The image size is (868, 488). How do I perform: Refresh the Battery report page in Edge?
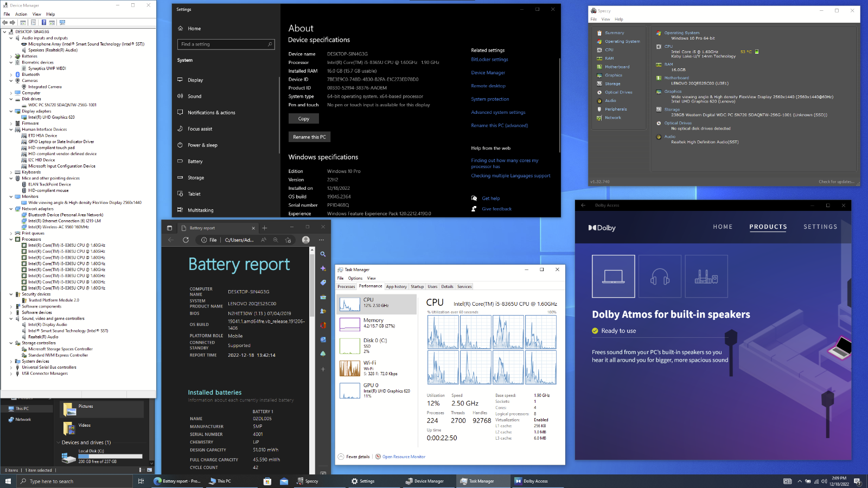click(x=186, y=240)
